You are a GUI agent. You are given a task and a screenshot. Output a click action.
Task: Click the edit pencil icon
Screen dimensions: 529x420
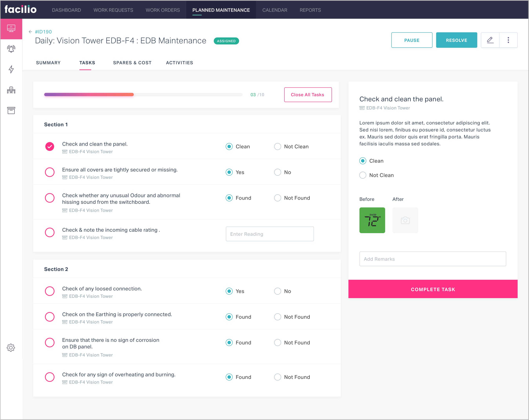tap(490, 40)
